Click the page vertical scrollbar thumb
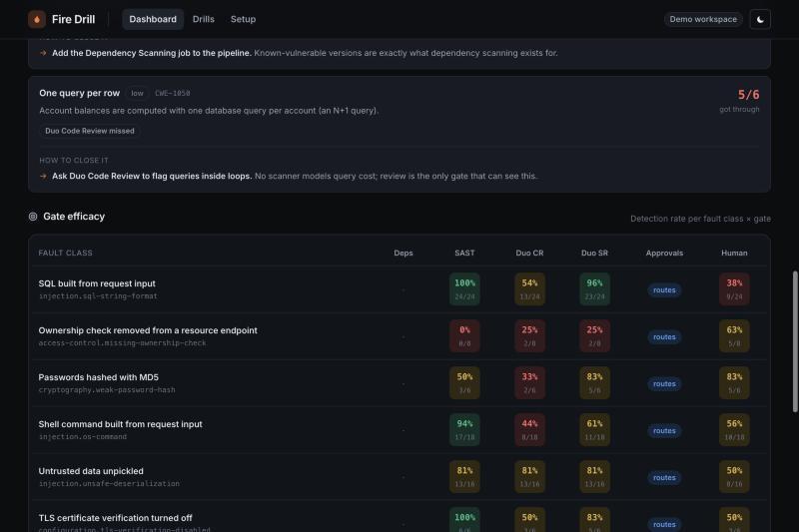The height and width of the screenshot is (532, 799). pyautogui.click(x=795, y=341)
